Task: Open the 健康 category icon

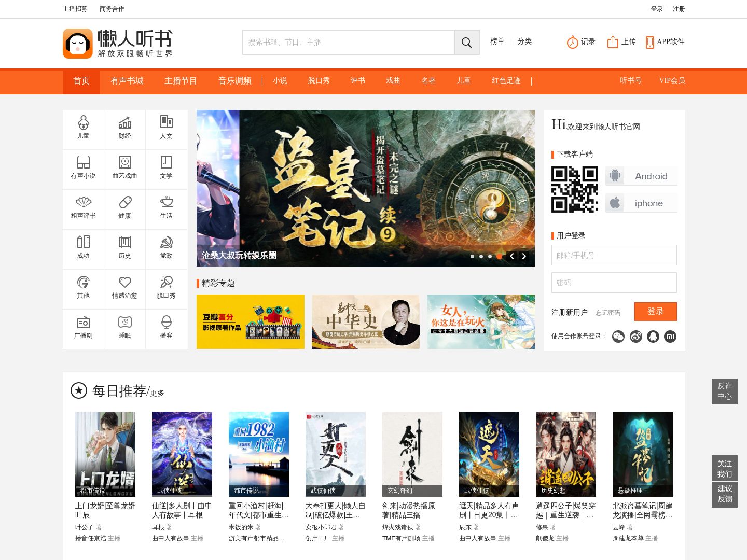Action: 125,202
